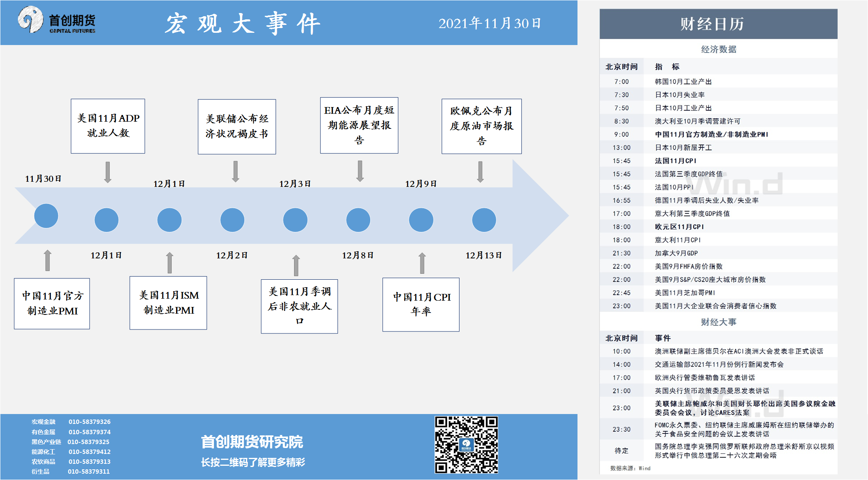The width and height of the screenshot is (868, 480).
Task: Click the EIA月度短期能源展望报告 box
Action: [359, 125]
